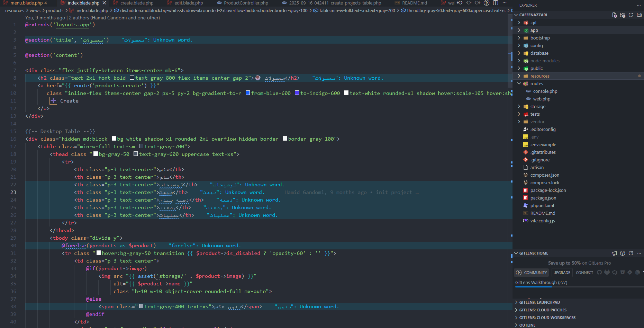Open GitLens previous revision arrow
The width and height of the screenshot is (644, 328).
tap(460, 3)
